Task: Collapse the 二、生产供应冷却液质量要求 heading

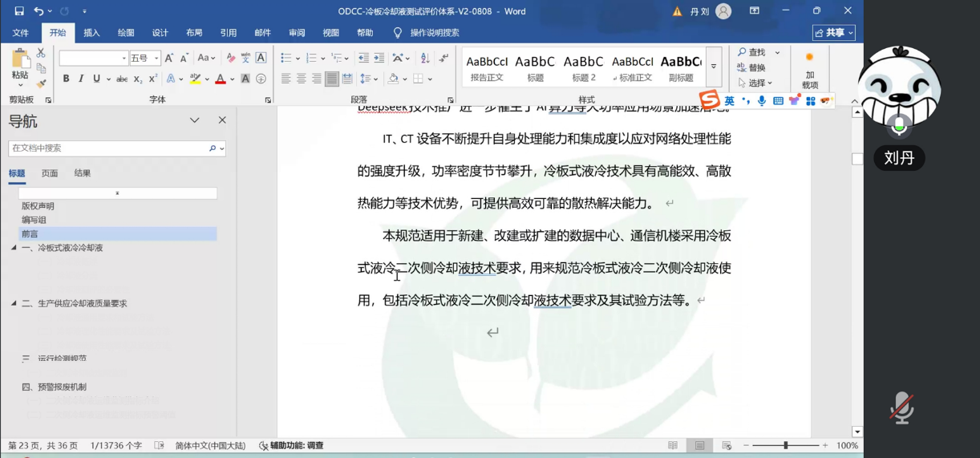Action: point(14,303)
